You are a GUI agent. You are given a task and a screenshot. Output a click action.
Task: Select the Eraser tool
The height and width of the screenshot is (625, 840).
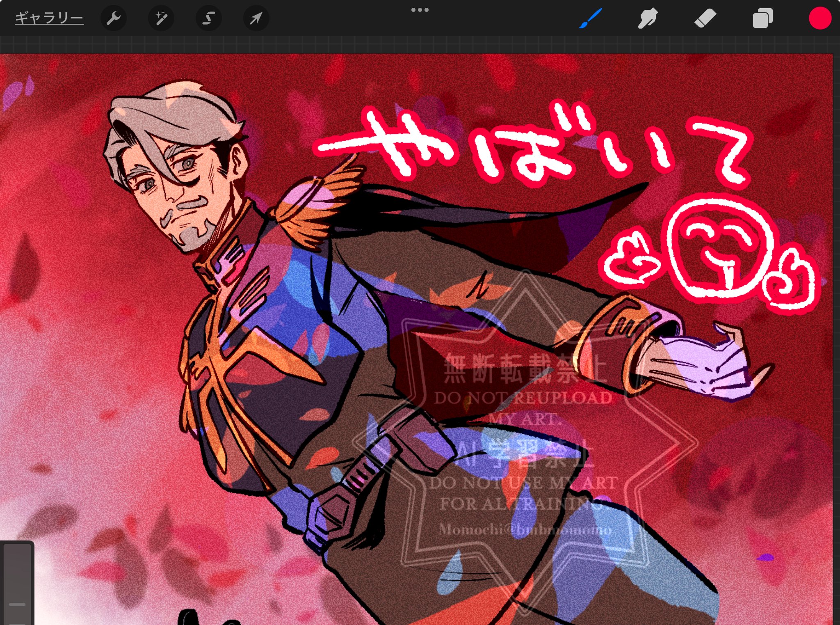(x=705, y=18)
